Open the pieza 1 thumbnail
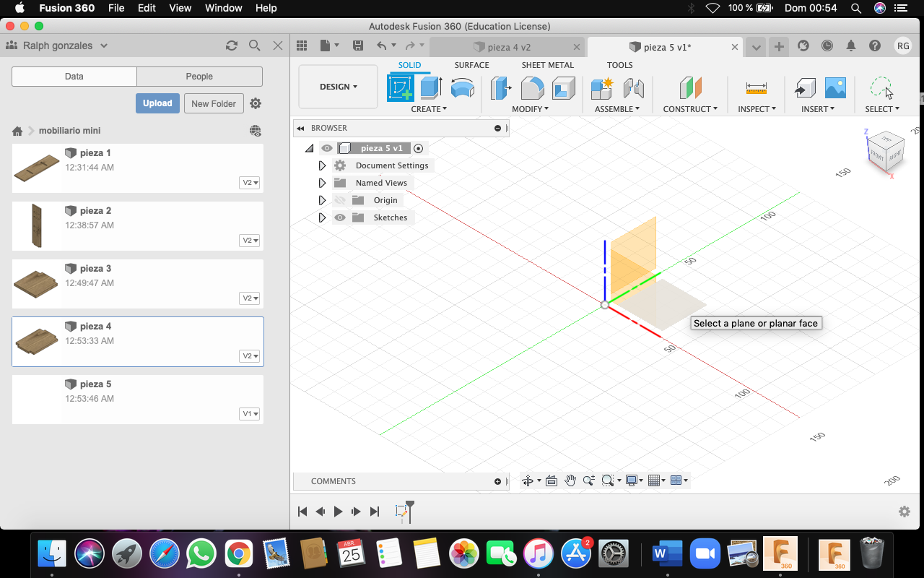The height and width of the screenshot is (578, 924). coord(37,168)
